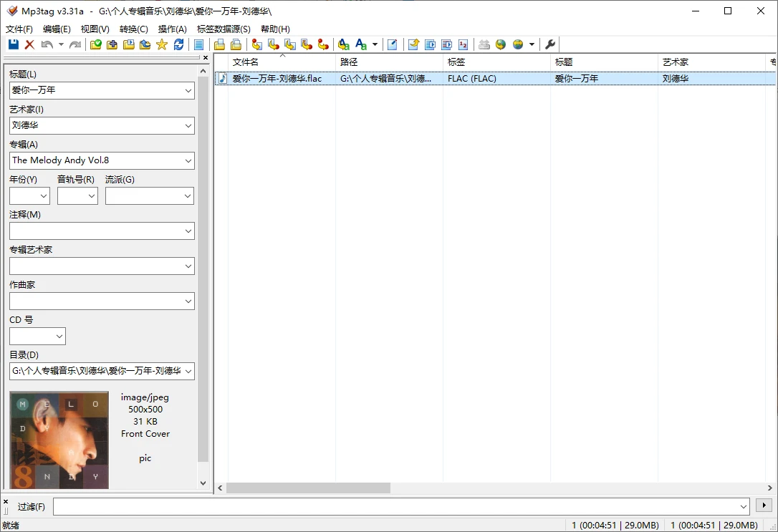This screenshot has width=778, height=532.
Task: Apply the filter with the arrow button
Action: click(x=764, y=506)
